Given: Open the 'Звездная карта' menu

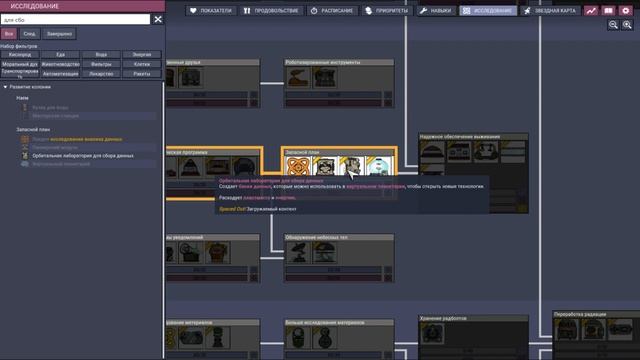Looking at the screenshot, I should click(550, 11).
